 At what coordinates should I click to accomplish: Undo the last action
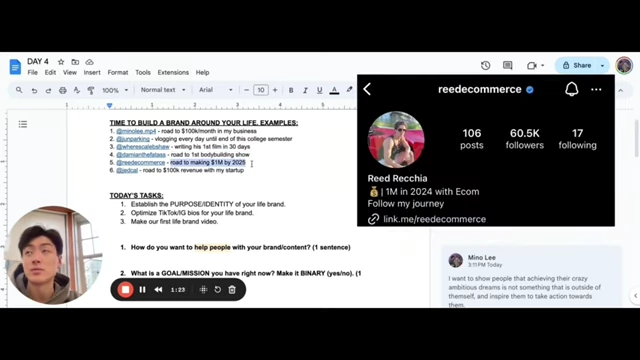[34, 90]
